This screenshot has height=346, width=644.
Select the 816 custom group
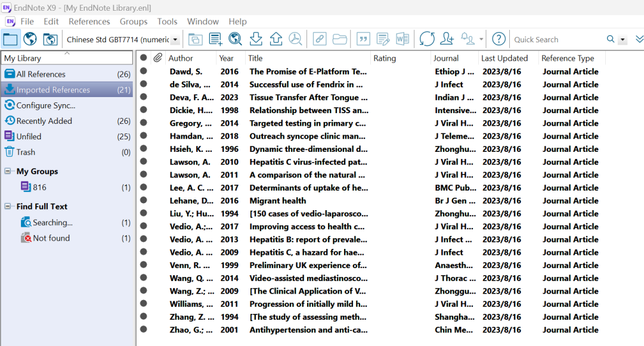point(67,187)
